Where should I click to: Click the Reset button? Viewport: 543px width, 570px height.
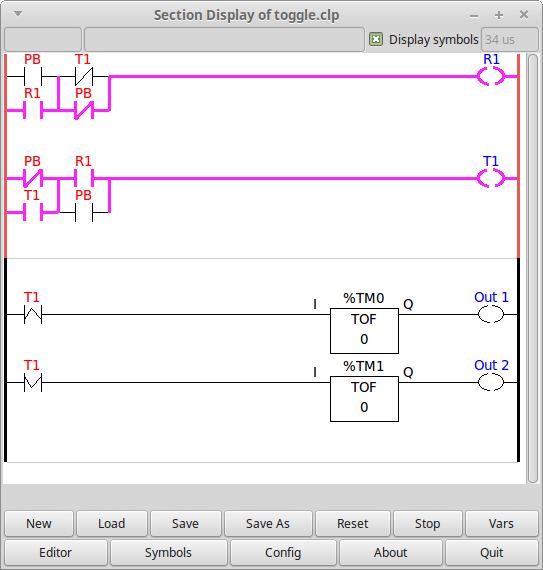[x=353, y=523]
